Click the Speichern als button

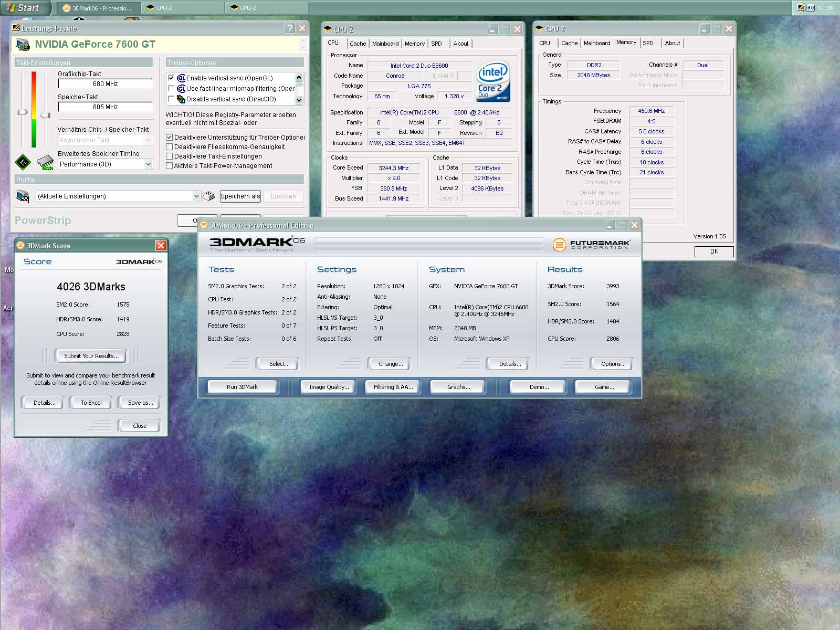coord(240,196)
